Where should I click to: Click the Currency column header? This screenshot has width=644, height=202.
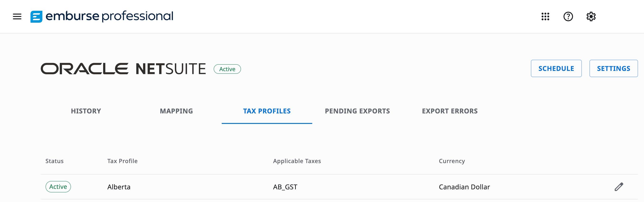click(452, 161)
